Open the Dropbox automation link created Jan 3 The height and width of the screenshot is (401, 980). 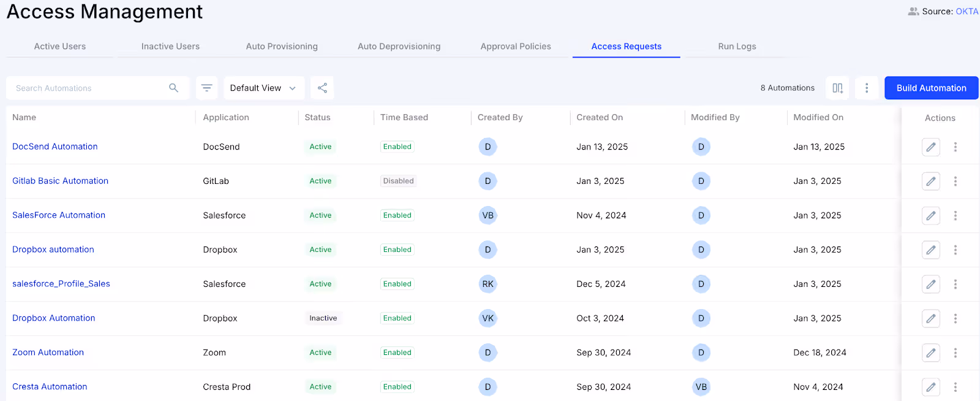tap(53, 250)
